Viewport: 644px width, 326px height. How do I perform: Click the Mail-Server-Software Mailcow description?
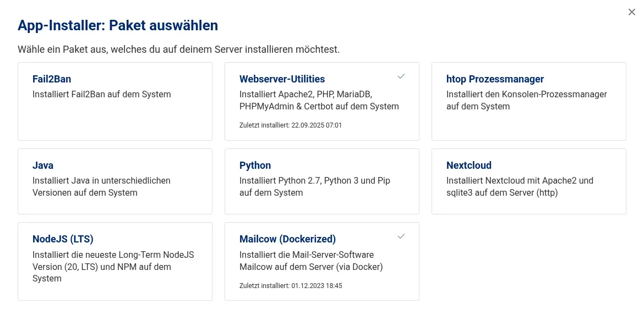311,261
